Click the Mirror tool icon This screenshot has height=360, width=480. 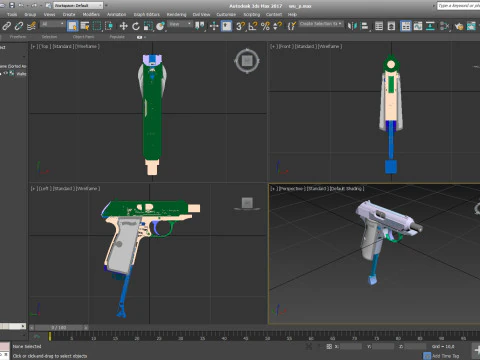click(352, 26)
